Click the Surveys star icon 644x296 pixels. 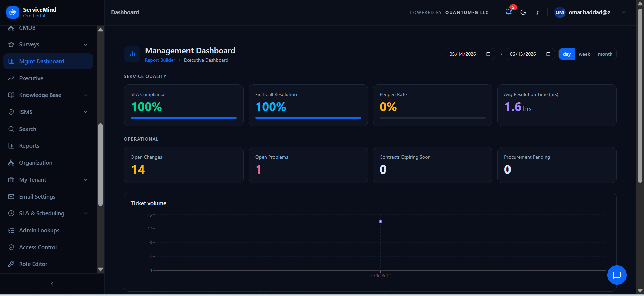point(11,44)
